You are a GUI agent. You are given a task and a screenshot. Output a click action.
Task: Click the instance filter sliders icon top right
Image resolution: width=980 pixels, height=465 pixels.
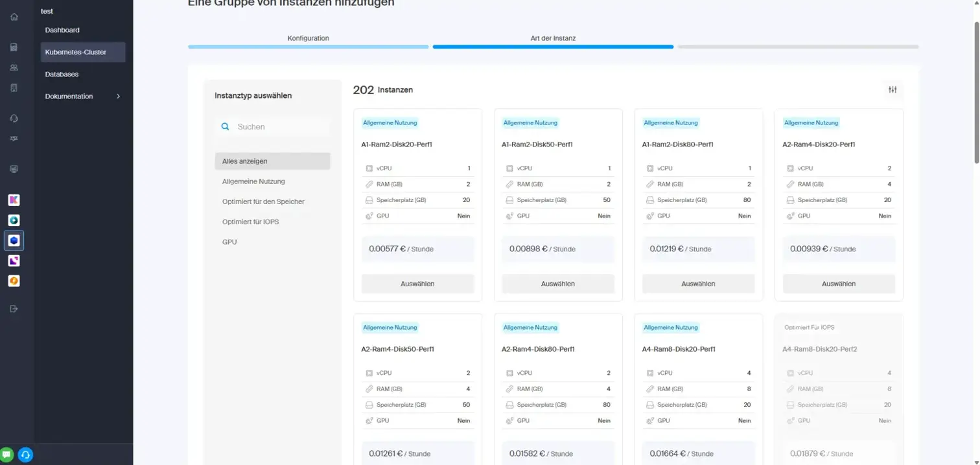pos(892,89)
